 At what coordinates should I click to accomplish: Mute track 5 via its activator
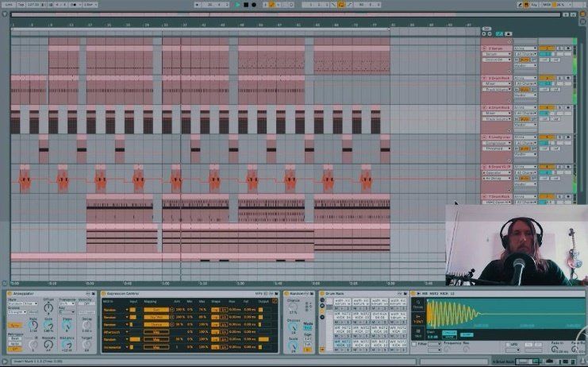547,137
